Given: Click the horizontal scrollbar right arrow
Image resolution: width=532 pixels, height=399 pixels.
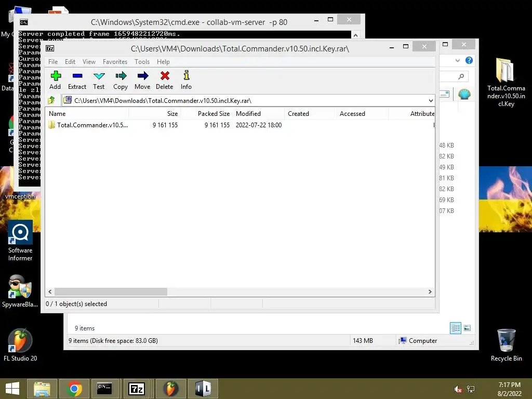Looking at the screenshot, I should [430, 292].
